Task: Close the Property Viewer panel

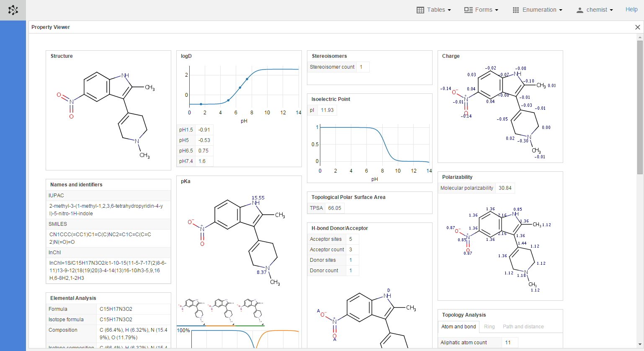Action: [638, 27]
